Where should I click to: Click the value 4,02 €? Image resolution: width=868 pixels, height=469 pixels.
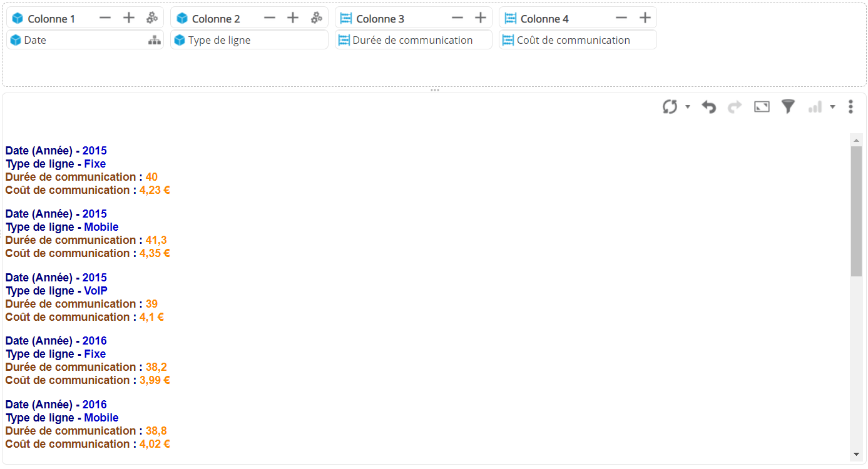(155, 444)
